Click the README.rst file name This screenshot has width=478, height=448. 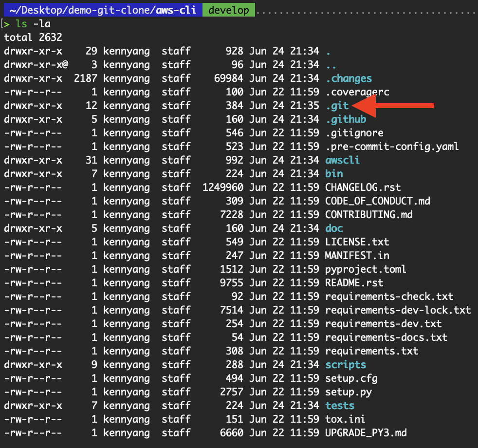click(354, 283)
